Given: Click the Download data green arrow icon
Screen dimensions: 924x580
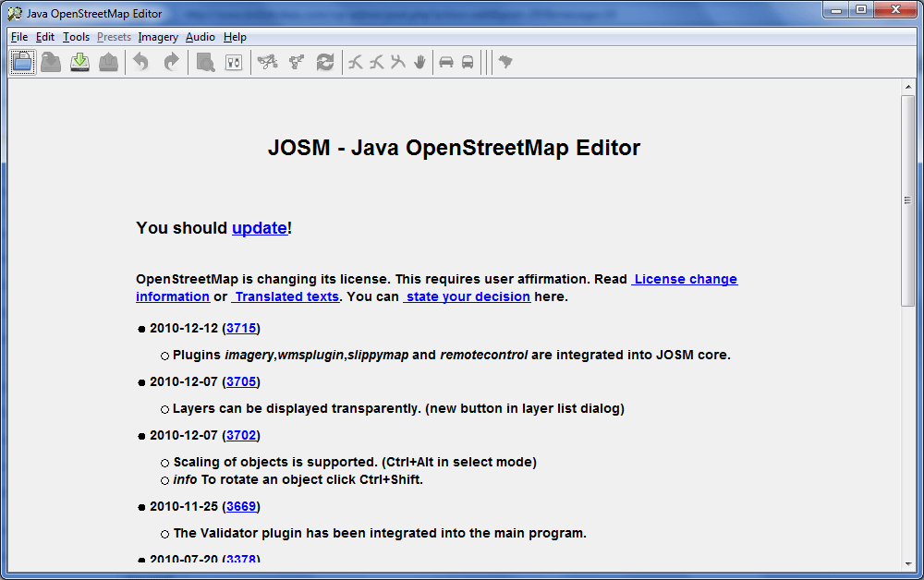Looking at the screenshot, I should tap(79, 62).
